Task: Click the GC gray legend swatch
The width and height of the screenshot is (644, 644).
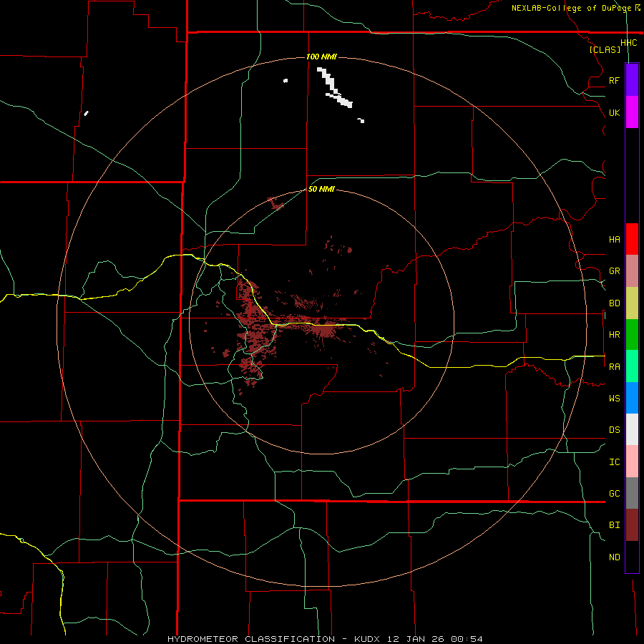Action: click(x=632, y=493)
